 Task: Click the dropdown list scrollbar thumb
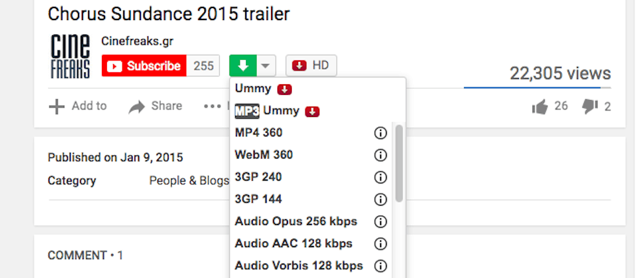(399, 164)
